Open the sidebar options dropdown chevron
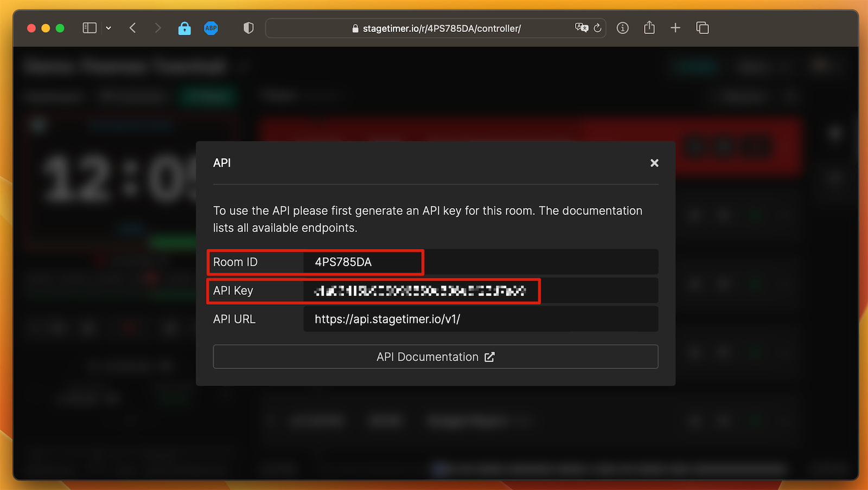868x490 pixels. coord(108,28)
